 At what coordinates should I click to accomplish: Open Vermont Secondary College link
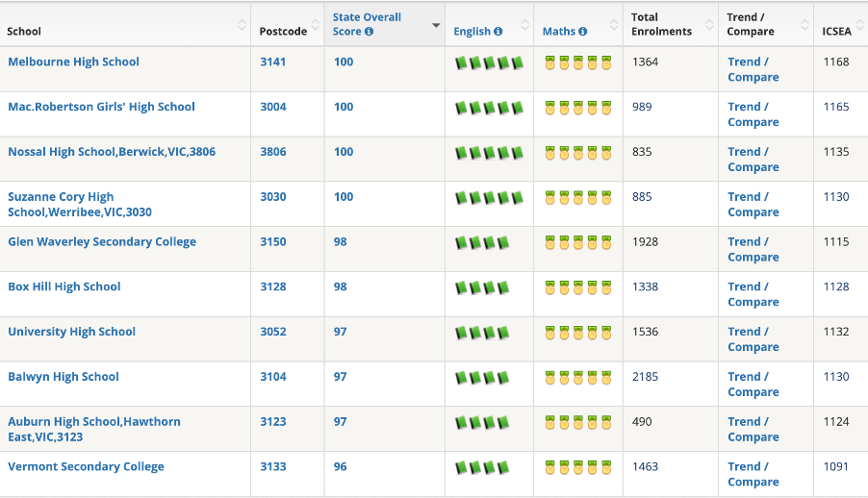pyautogui.click(x=86, y=466)
